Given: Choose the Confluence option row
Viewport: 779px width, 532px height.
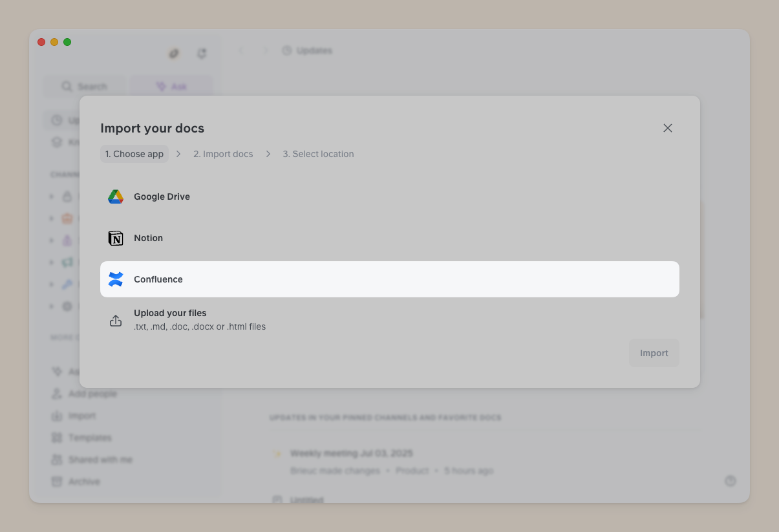Looking at the screenshot, I should (x=390, y=279).
